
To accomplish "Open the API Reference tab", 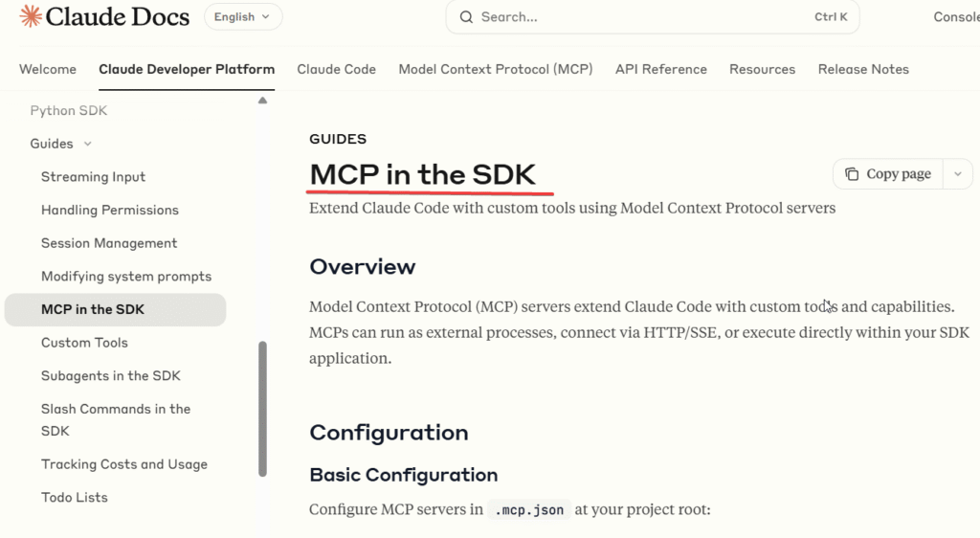I will coord(660,69).
